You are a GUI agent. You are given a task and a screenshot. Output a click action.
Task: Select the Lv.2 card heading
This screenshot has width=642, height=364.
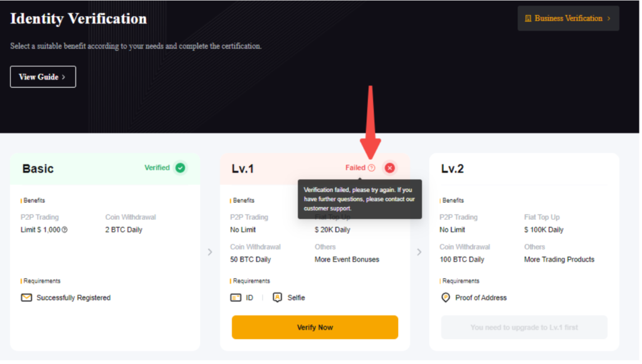[x=452, y=169]
